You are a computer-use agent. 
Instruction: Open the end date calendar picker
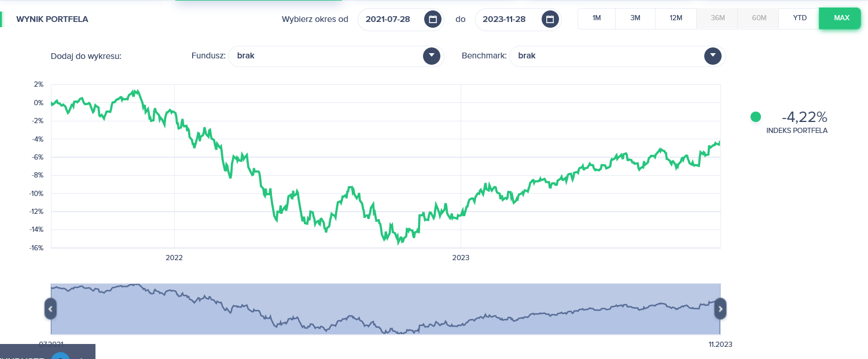[x=550, y=19]
